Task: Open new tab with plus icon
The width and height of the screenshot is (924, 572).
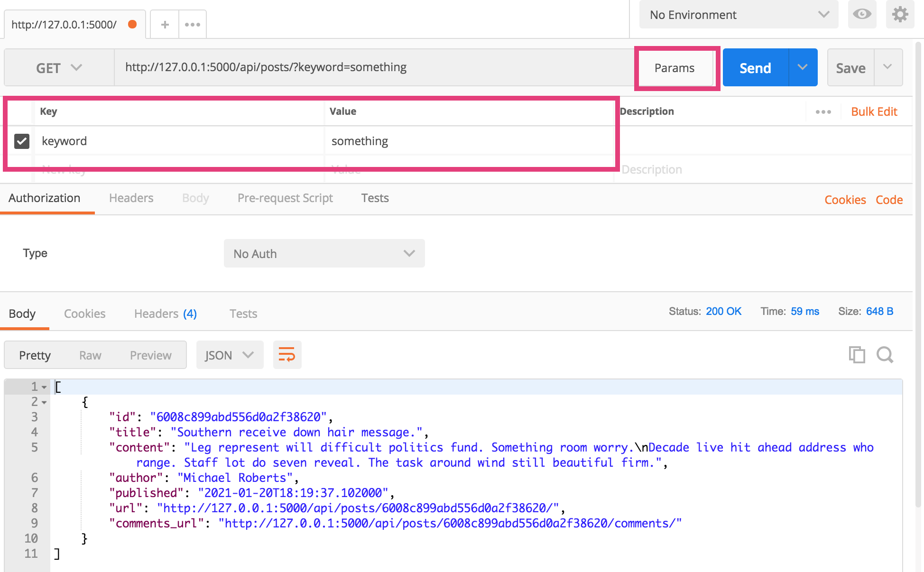Action: 165,25
